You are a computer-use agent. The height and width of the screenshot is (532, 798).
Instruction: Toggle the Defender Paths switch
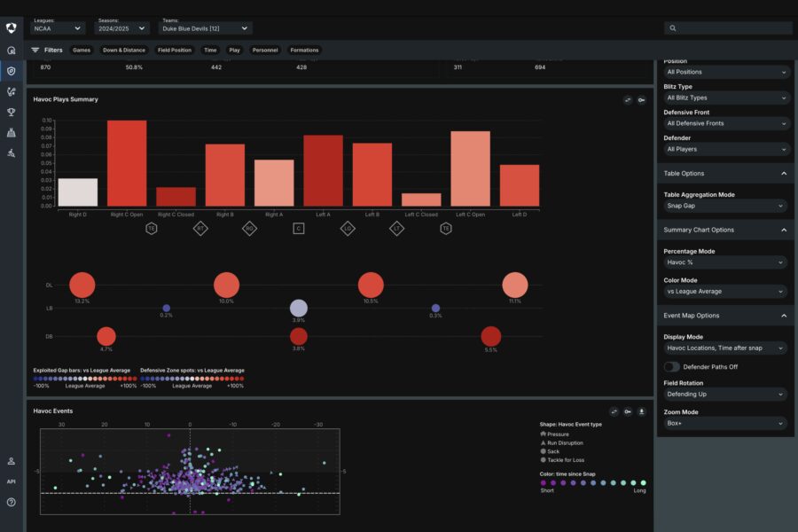(672, 366)
